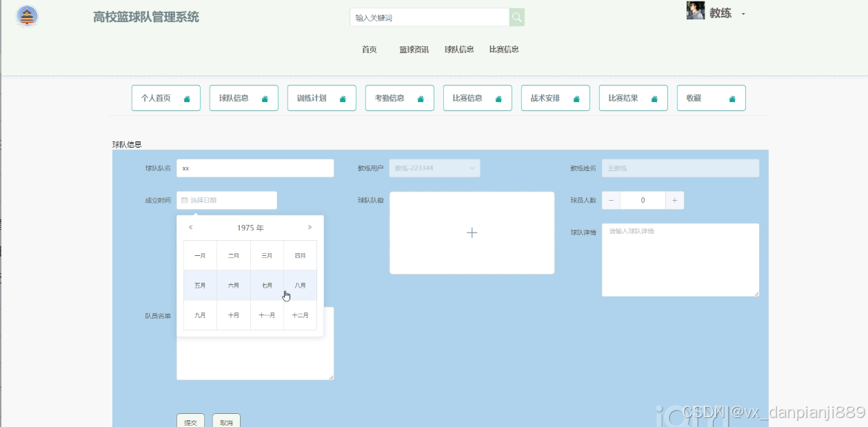
Task: Select 八月 in month picker
Action: tap(301, 285)
